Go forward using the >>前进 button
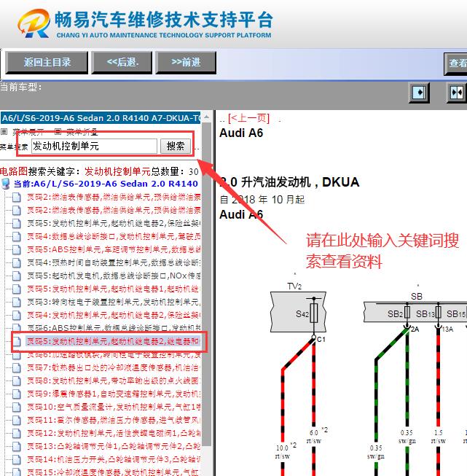This screenshot has width=467, height=476. point(186,63)
